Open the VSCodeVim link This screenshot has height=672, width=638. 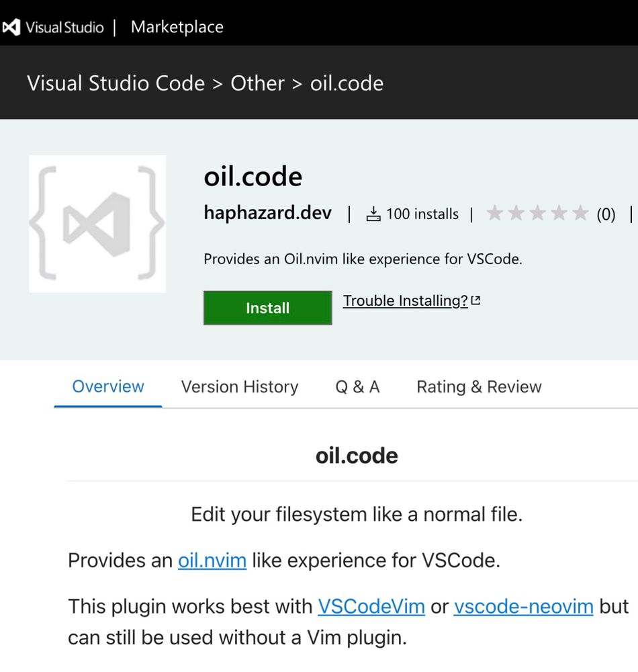pos(371,606)
